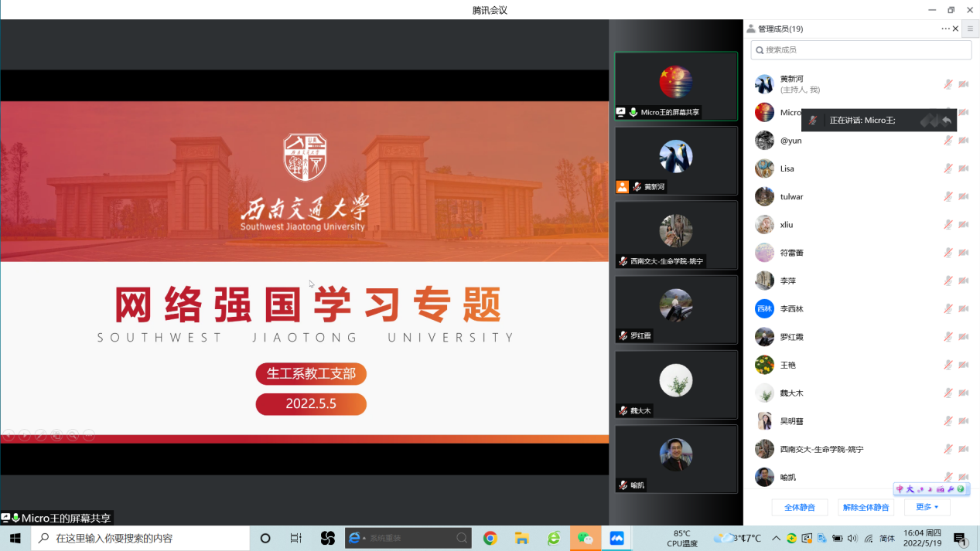Click the reply arrow icon in speaking popup
The width and height of the screenshot is (980, 551).
pos(947,121)
